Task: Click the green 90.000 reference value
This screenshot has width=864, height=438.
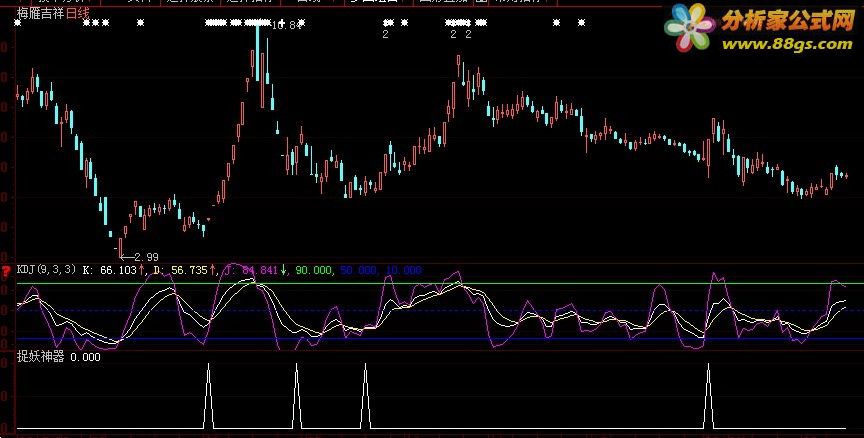Action: pos(313,270)
